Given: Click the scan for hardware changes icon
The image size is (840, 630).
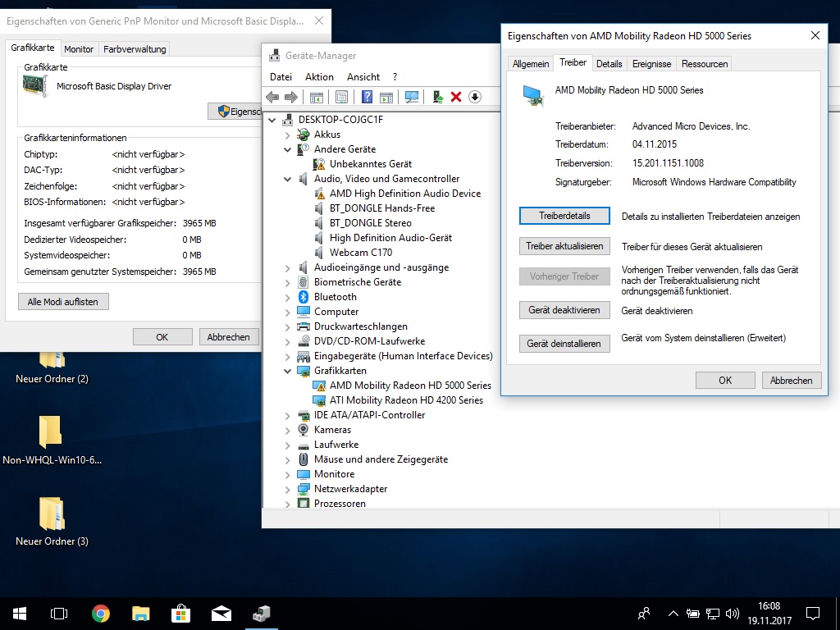Looking at the screenshot, I should [412, 97].
